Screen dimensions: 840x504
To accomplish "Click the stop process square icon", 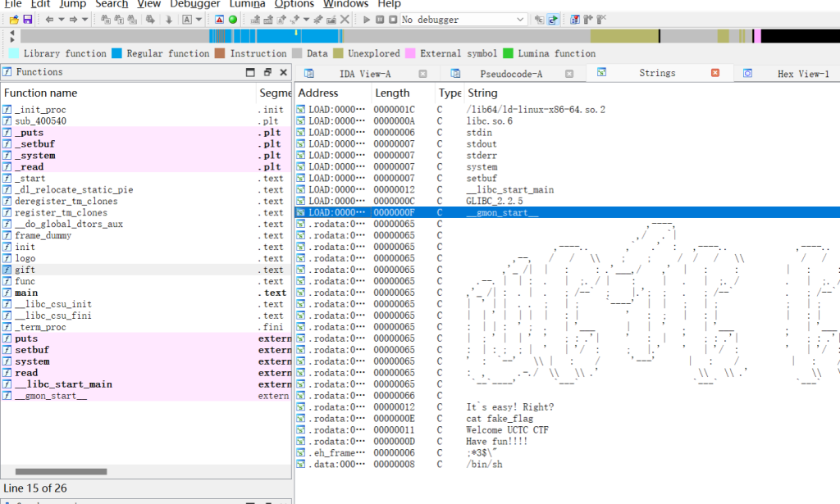I will pyautogui.click(x=393, y=19).
